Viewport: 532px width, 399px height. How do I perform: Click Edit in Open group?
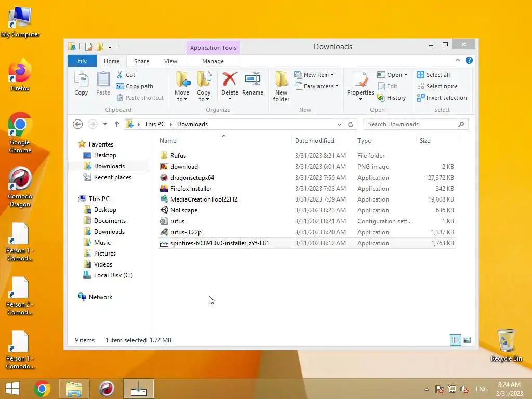[388, 86]
